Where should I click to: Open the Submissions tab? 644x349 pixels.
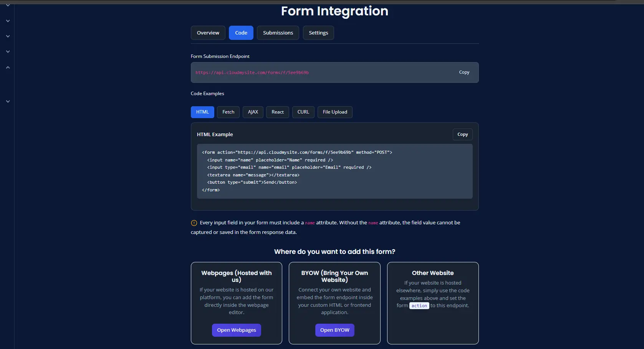click(x=278, y=33)
